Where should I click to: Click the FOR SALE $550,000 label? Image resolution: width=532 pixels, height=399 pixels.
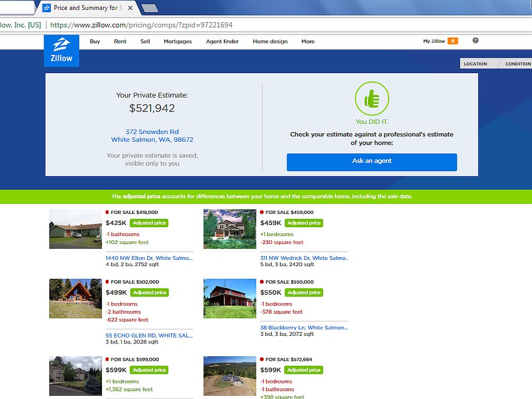point(289,282)
